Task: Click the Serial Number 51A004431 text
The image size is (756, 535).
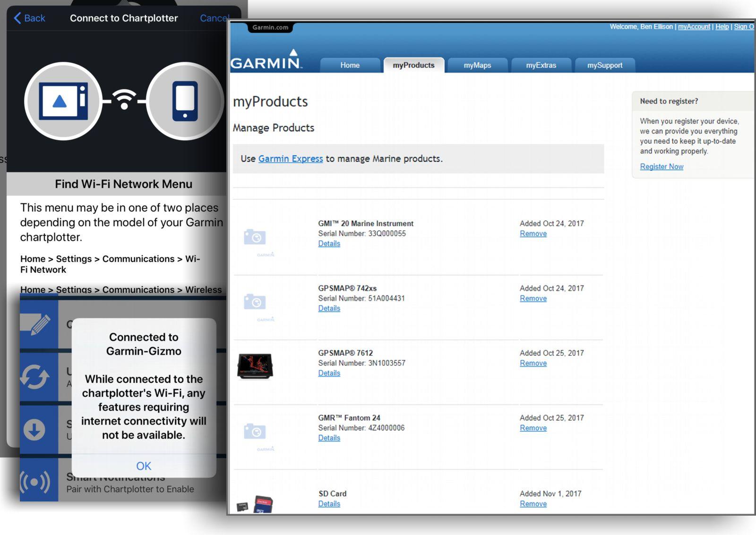Action: click(361, 298)
